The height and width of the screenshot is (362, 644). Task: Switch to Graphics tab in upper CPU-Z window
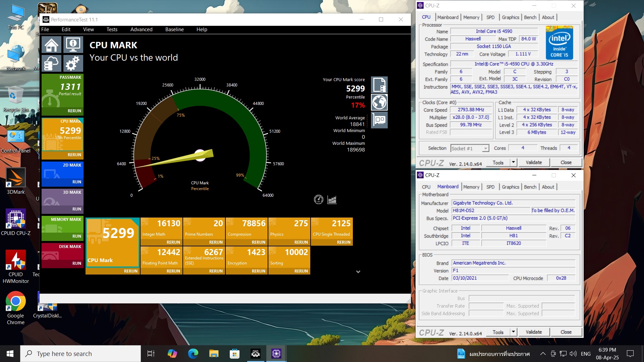pyautogui.click(x=510, y=17)
